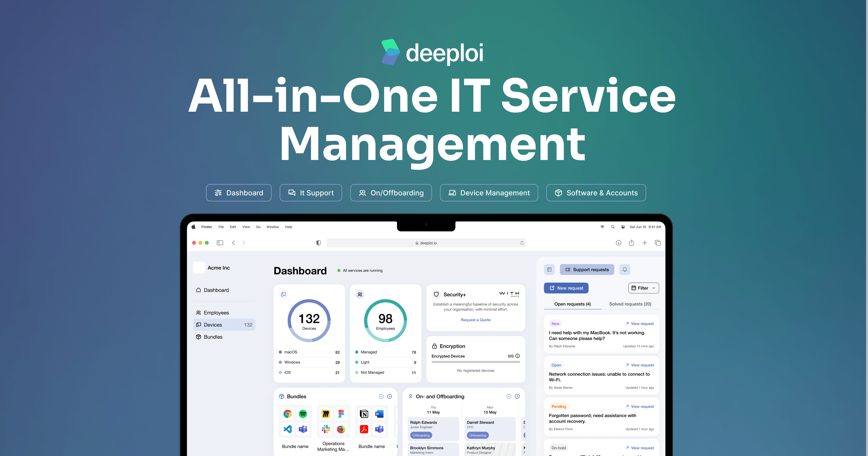View the Pending forgotten password request
This screenshot has width=868, height=456.
coord(639,407)
